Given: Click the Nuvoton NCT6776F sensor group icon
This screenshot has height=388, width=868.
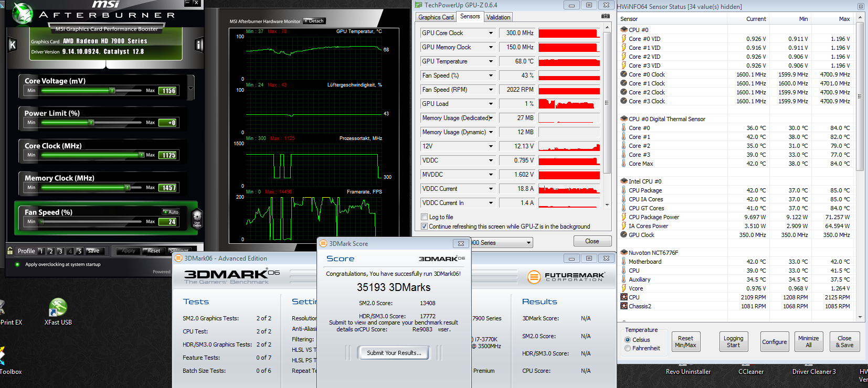Looking at the screenshot, I should click(623, 253).
